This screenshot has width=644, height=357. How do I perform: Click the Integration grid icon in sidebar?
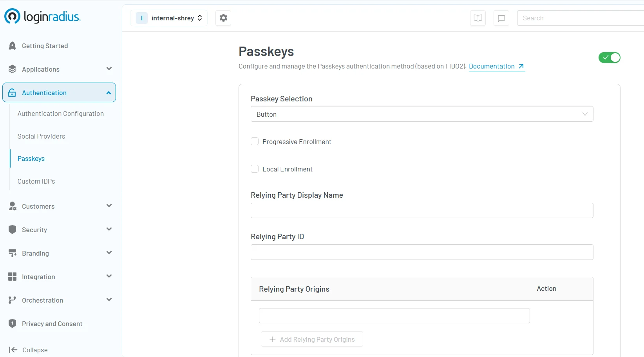13,277
